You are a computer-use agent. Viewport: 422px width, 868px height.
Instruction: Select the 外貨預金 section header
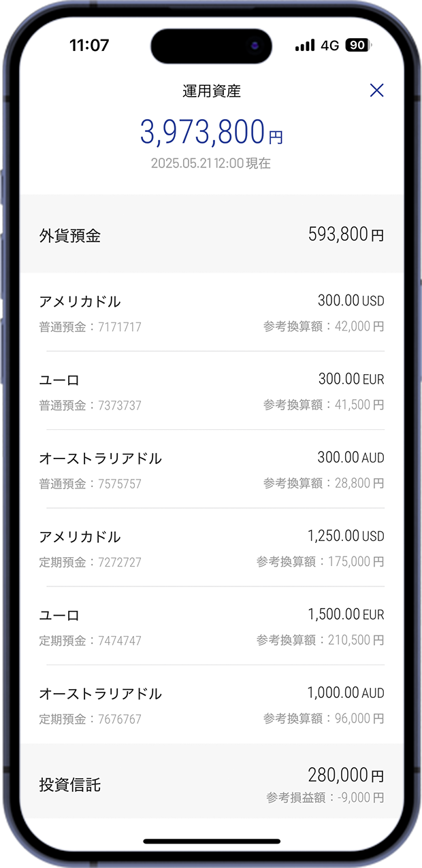(x=70, y=236)
